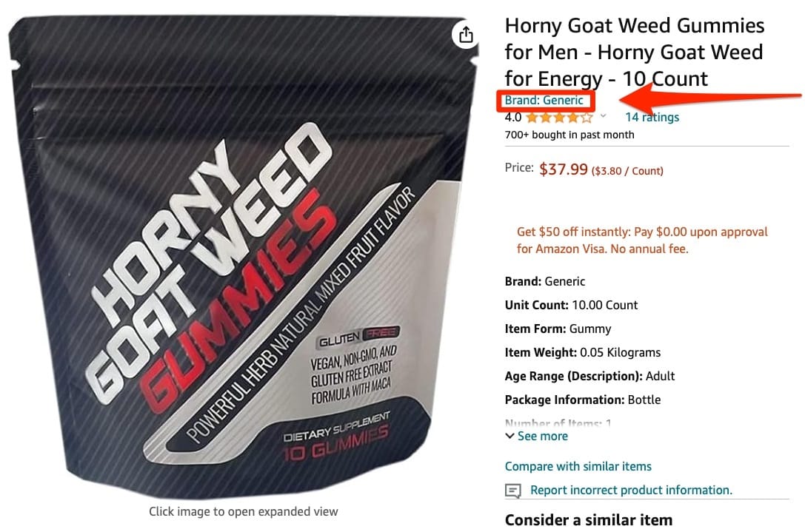The width and height of the screenshot is (805, 532).
Task: Click the report message icon
Action: point(513,491)
